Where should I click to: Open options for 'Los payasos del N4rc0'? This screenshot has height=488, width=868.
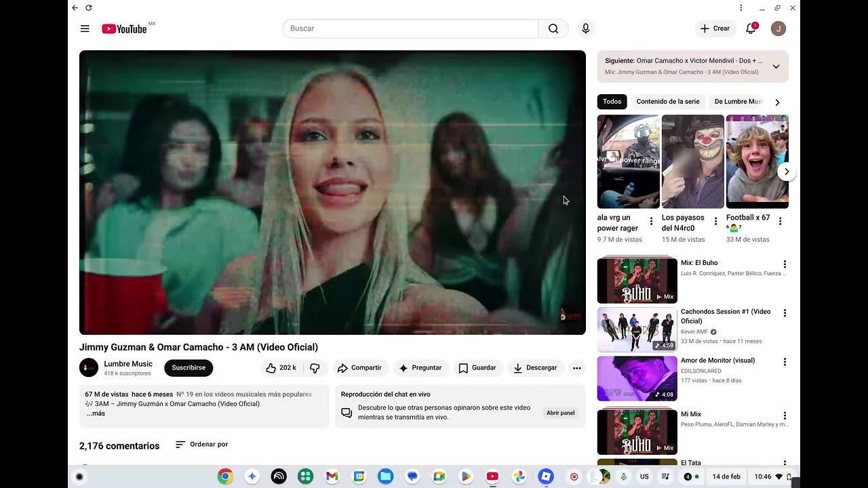pyautogui.click(x=715, y=222)
